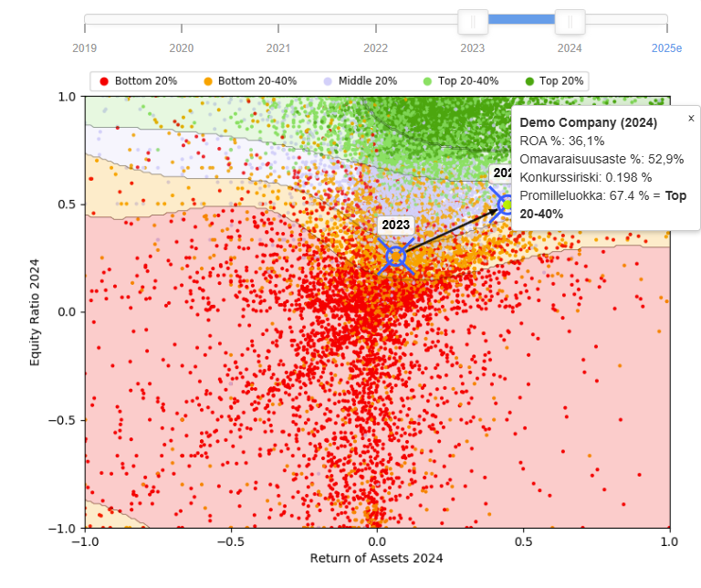701x588 pixels.
Task: Select 2024 on the year timeline
Action: 570,47
